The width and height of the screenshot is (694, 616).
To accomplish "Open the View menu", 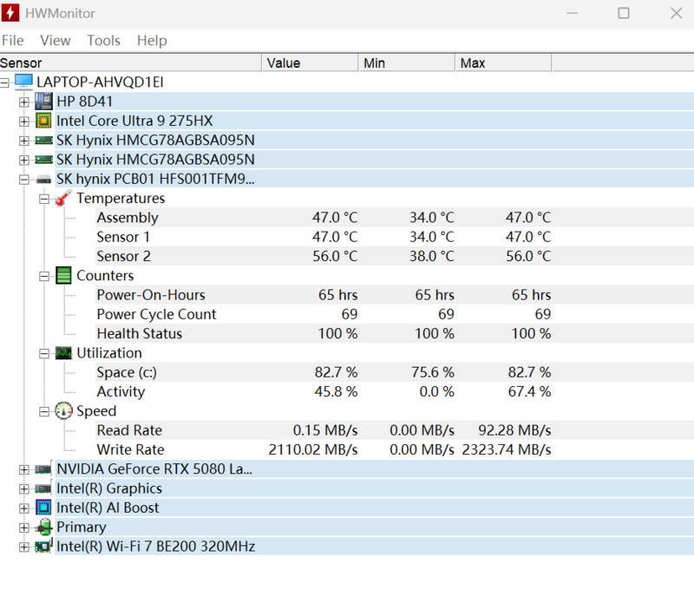I will coord(56,41).
